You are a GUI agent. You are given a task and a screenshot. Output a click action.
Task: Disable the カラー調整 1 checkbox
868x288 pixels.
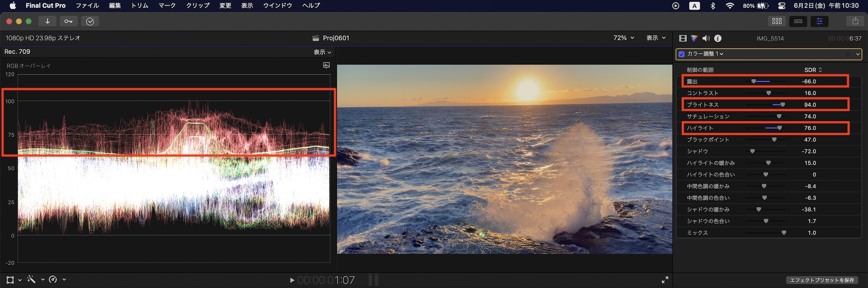point(681,54)
